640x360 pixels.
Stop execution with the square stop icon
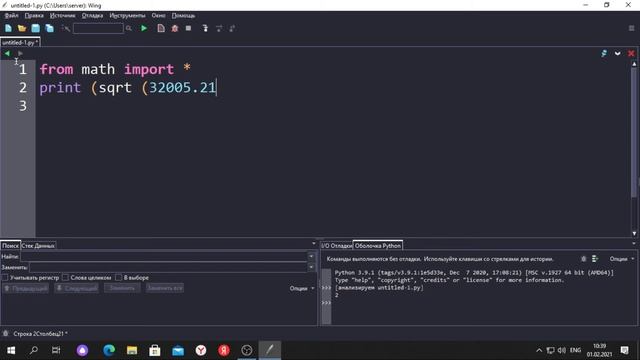coord(188,28)
